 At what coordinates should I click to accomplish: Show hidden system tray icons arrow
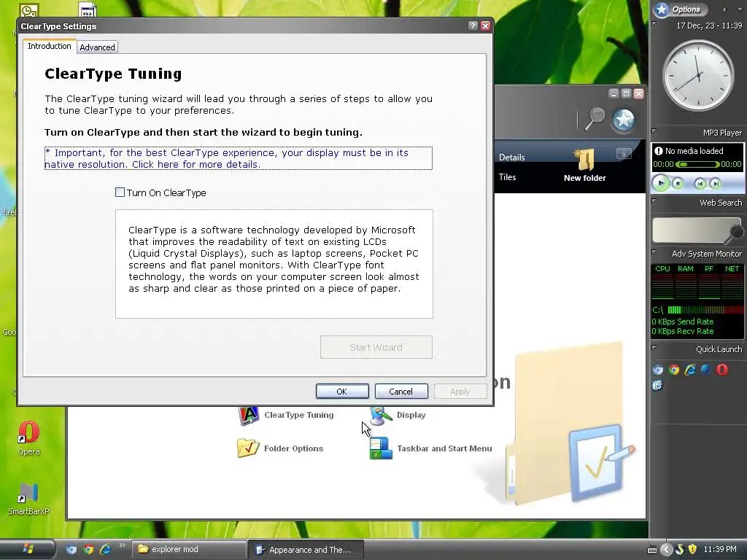pyautogui.click(x=666, y=550)
